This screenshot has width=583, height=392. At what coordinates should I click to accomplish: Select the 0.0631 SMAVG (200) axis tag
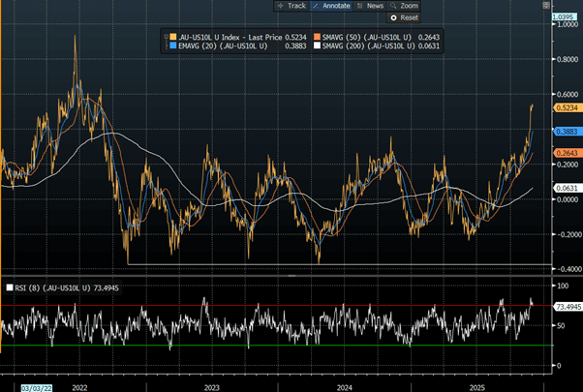click(x=565, y=188)
